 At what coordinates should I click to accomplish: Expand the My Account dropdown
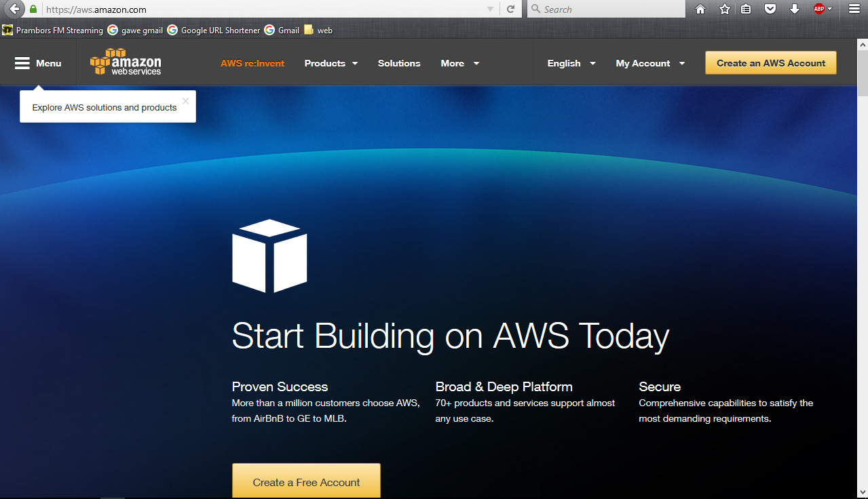tap(650, 63)
